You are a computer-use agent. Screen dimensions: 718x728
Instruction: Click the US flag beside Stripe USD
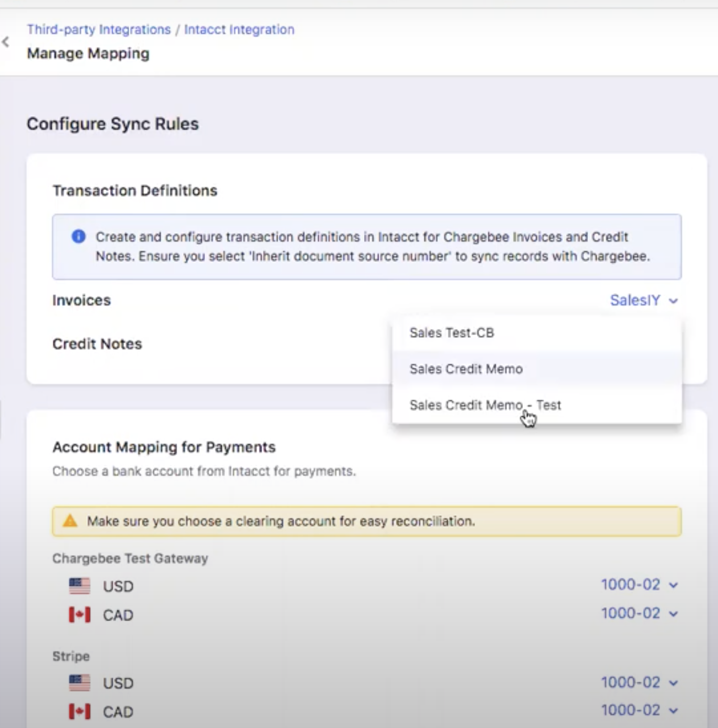pos(80,683)
